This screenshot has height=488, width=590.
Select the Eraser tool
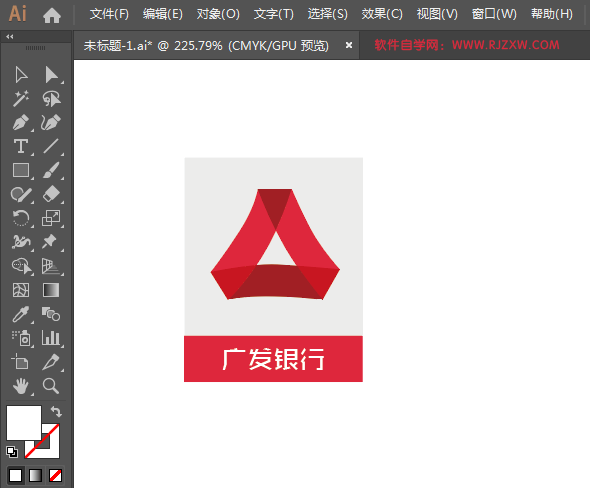coord(51,194)
